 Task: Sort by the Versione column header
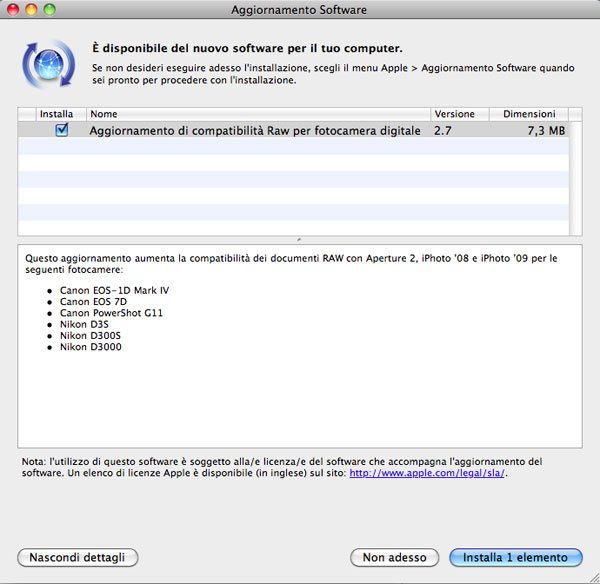[x=460, y=114]
